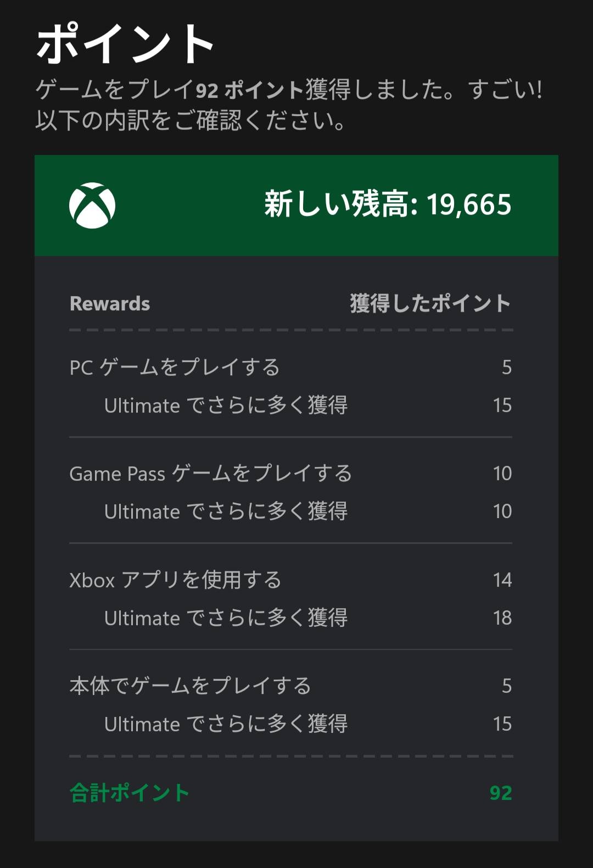Click the 18 points Ultimate bonus value

coord(502,618)
